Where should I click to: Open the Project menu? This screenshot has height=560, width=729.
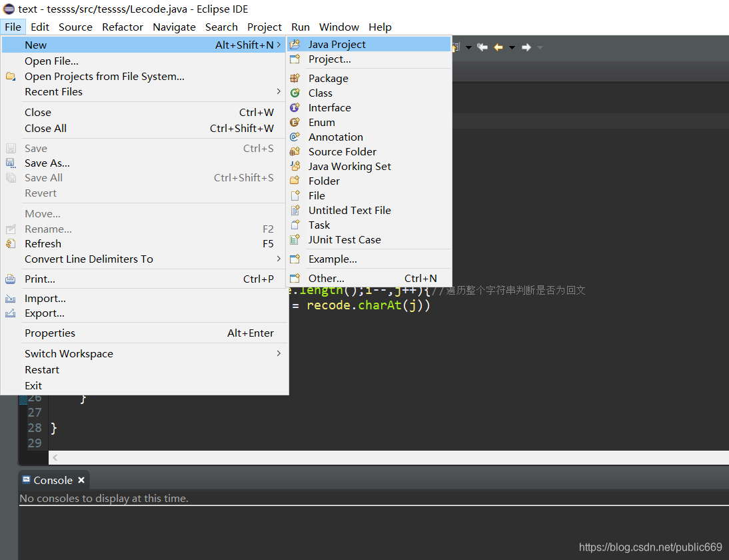pyautogui.click(x=265, y=27)
